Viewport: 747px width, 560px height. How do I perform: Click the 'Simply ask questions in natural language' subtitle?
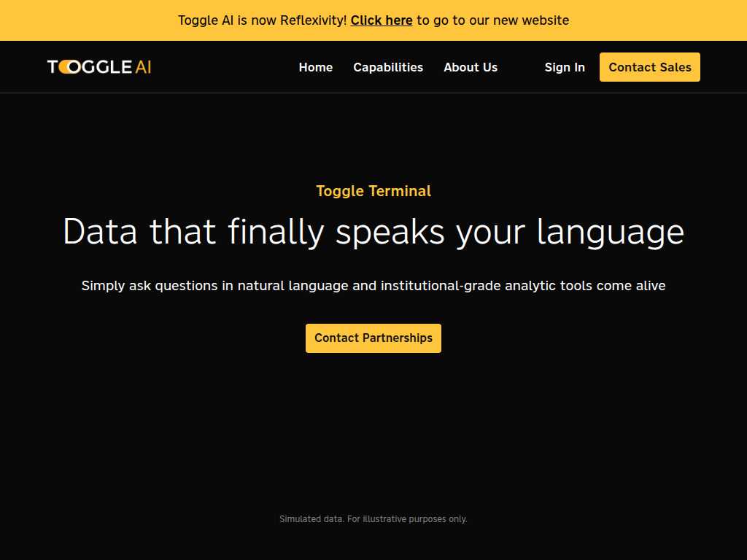pos(373,286)
